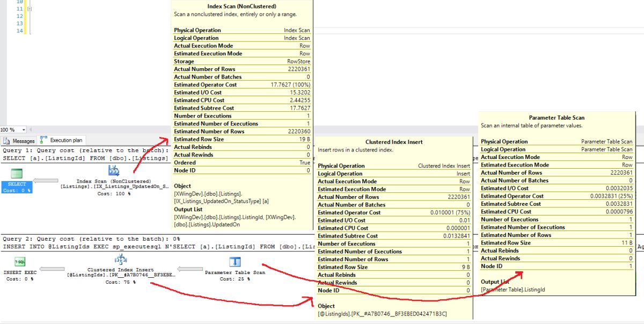Click the 'Cost: 75 %' label under Clustered Index Insert
Screen dimensions: 644x324
tap(120, 282)
